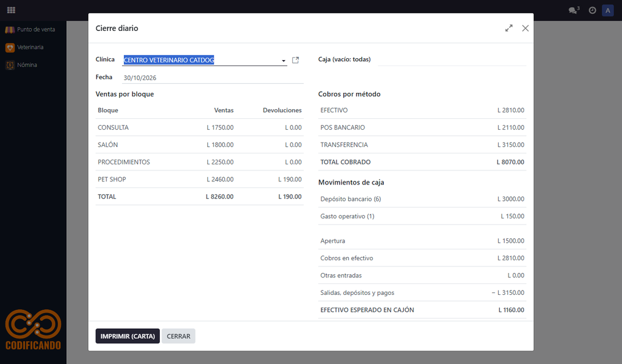Click the IMPRIMIR (CARTA) button
622x364 pixels.
tap(128, 336)
